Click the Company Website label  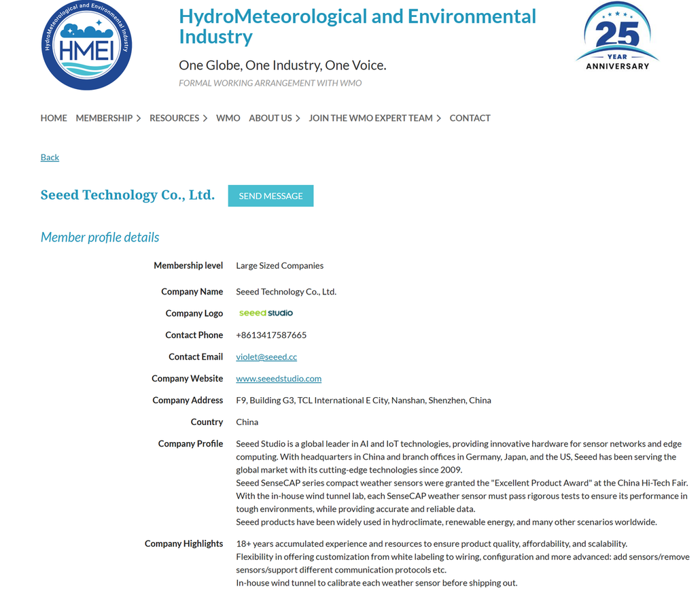tap(188, 379)
